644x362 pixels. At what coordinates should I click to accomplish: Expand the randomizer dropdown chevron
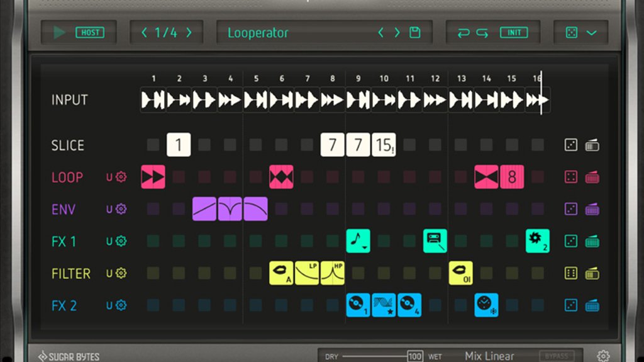(x=591, y=33)
